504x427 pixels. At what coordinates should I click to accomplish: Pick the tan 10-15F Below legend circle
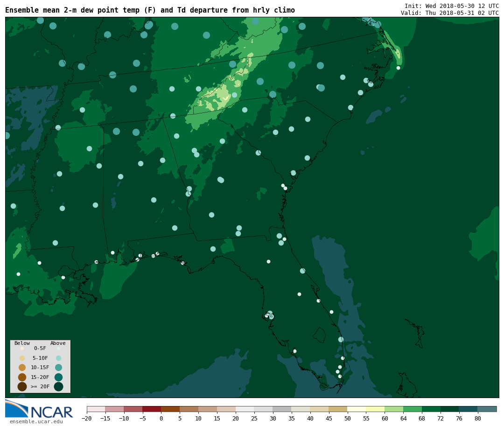pos(22,367)
